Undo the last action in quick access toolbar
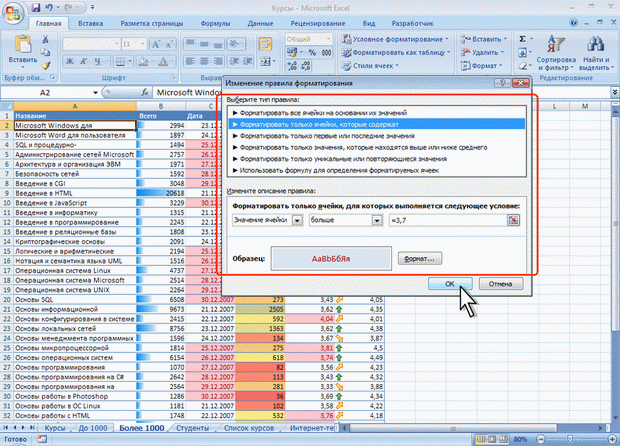The height and width of the screenshot is (446, 620). tap(49, 8)
